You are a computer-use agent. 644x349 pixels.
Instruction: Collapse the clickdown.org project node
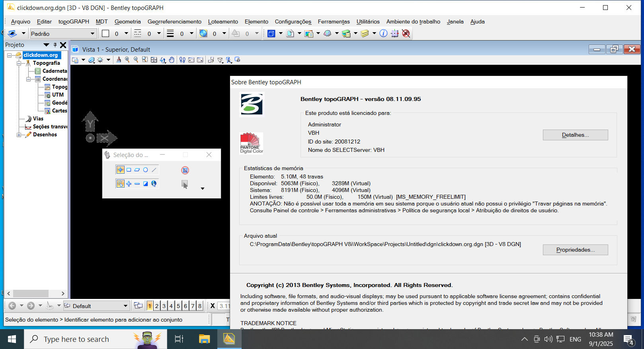point(10,55)
